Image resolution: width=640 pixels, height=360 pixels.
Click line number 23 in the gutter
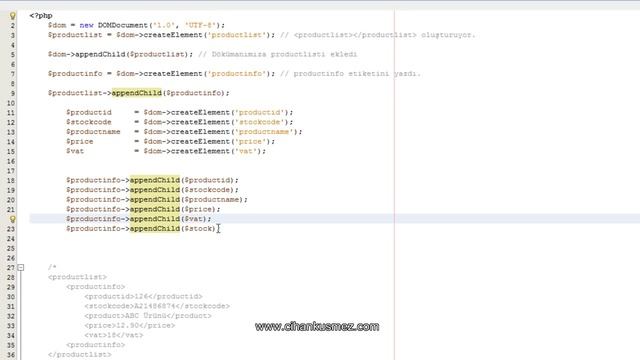coord(11,229)
